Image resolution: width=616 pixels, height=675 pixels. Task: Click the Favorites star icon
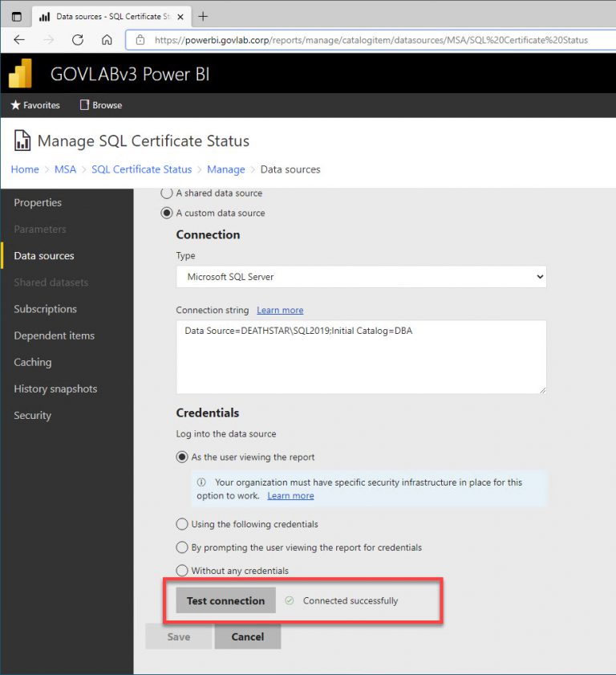point(14,104)
